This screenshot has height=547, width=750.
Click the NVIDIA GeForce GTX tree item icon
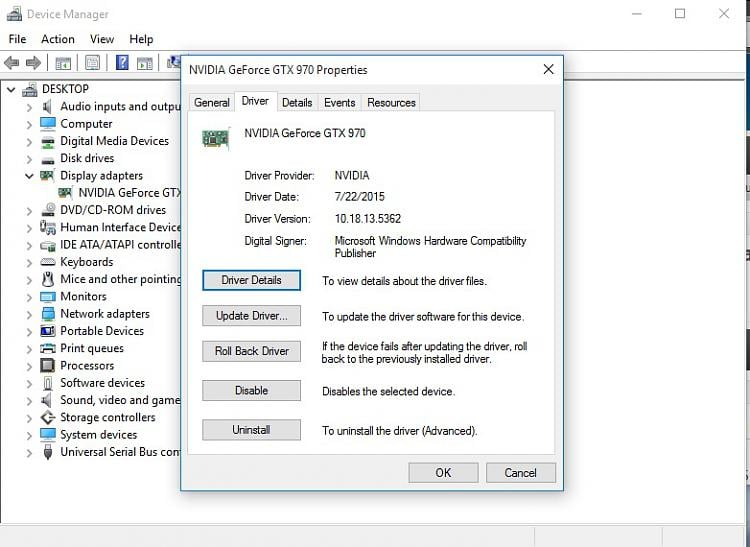point(65,193)
